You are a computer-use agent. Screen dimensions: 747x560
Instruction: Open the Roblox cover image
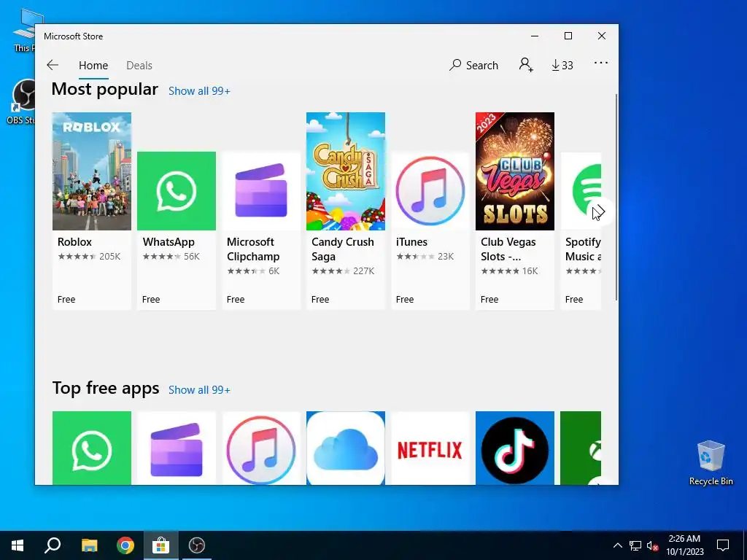click(92, 171)
